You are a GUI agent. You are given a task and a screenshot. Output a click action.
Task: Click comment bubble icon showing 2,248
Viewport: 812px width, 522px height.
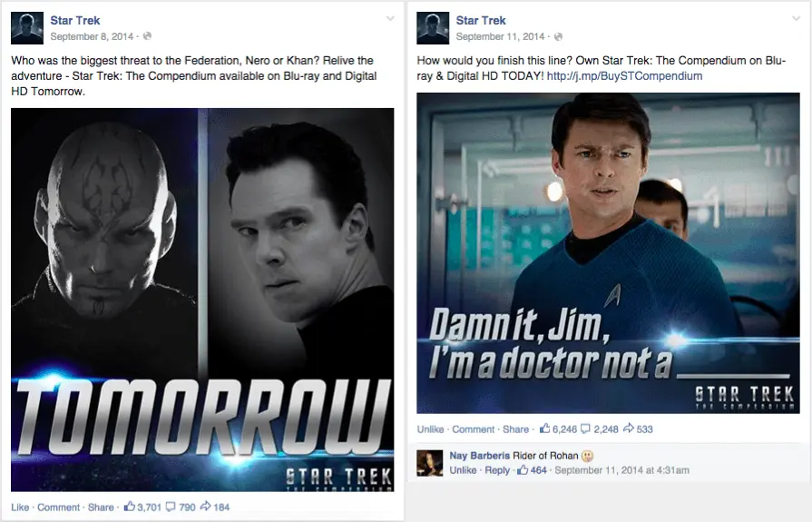click(585, 429)
